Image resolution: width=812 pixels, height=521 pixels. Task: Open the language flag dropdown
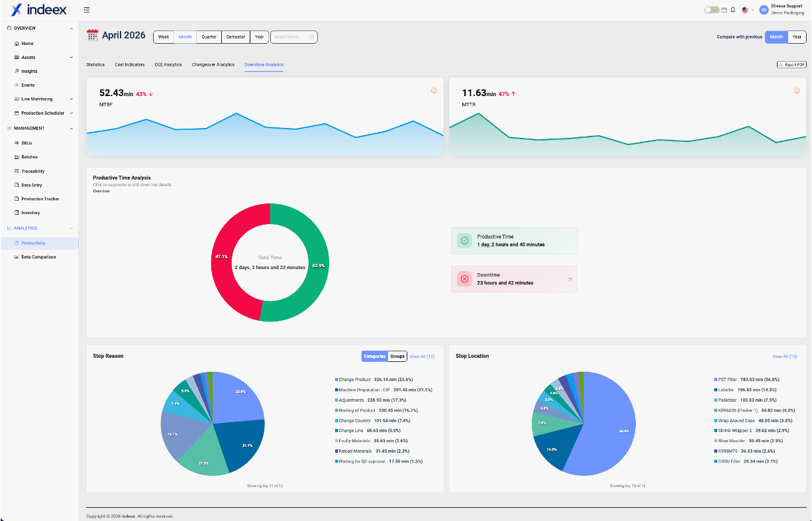coord(748,10)
